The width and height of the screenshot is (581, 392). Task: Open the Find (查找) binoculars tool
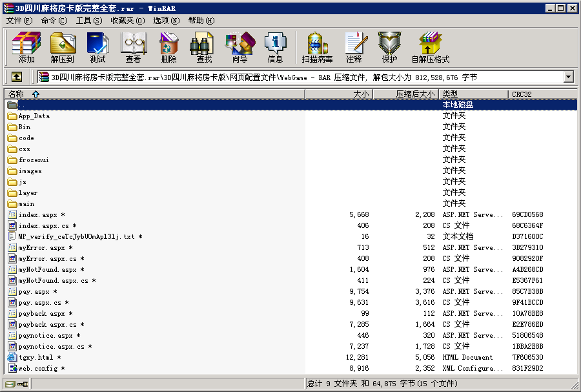[x=204, y=47]
